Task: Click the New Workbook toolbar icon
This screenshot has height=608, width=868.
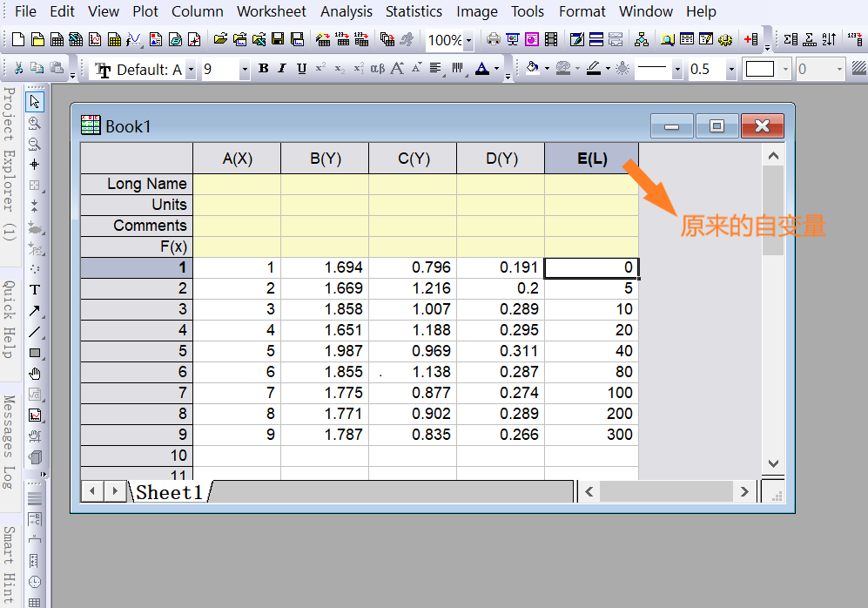Action: coord(57,39)
